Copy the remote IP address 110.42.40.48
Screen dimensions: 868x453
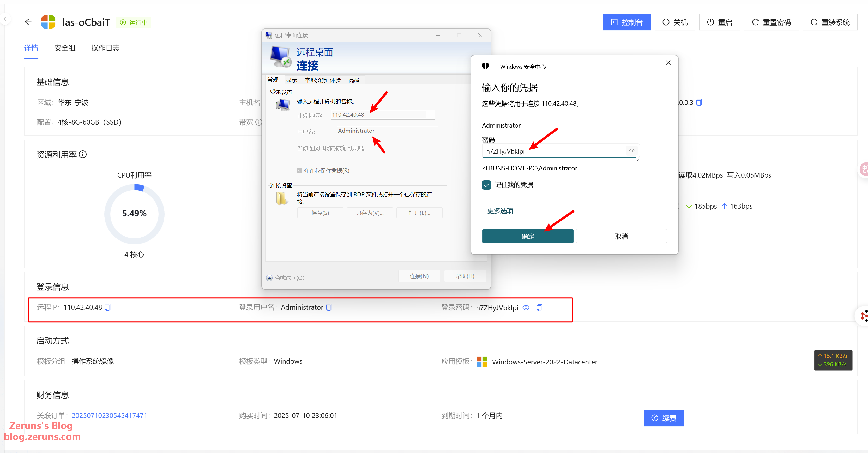[107, 307]
